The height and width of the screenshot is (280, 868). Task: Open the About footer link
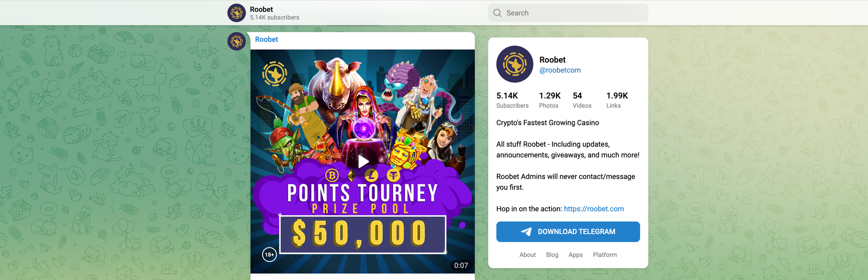[528, 255]
